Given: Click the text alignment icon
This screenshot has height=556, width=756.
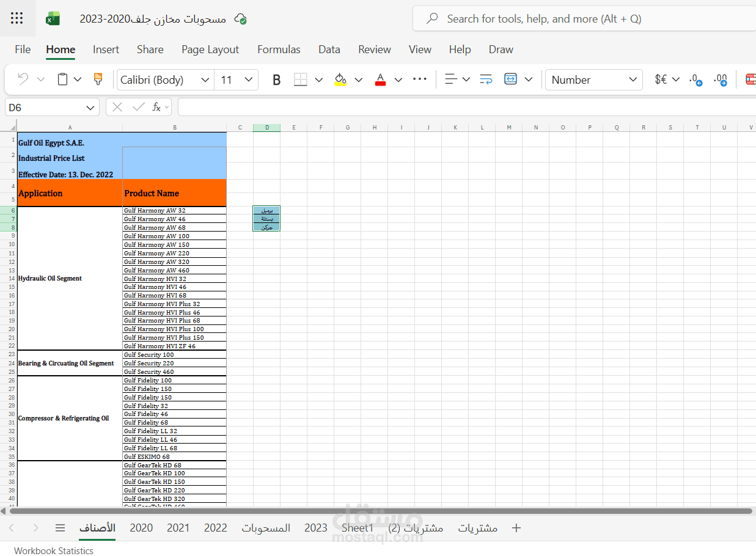Looking at the screenshot, I should 451,79.
